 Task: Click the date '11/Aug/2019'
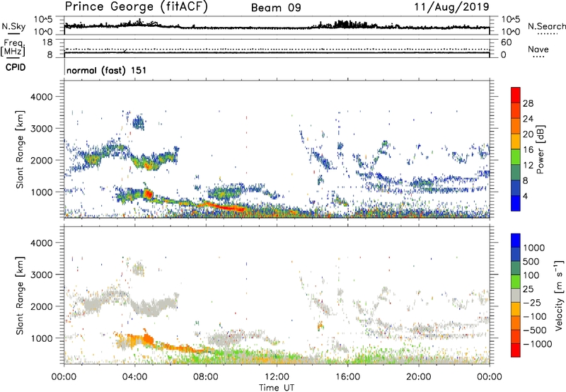point(451,6)
